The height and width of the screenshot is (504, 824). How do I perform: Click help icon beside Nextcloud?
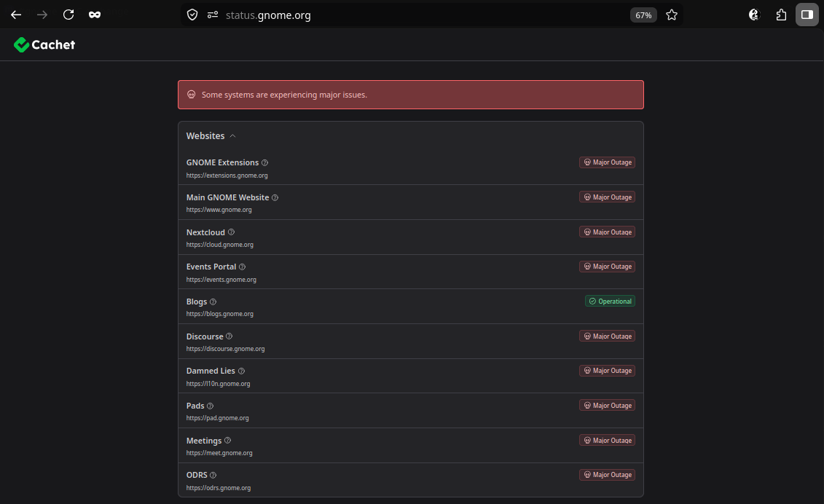coord(231,232)
